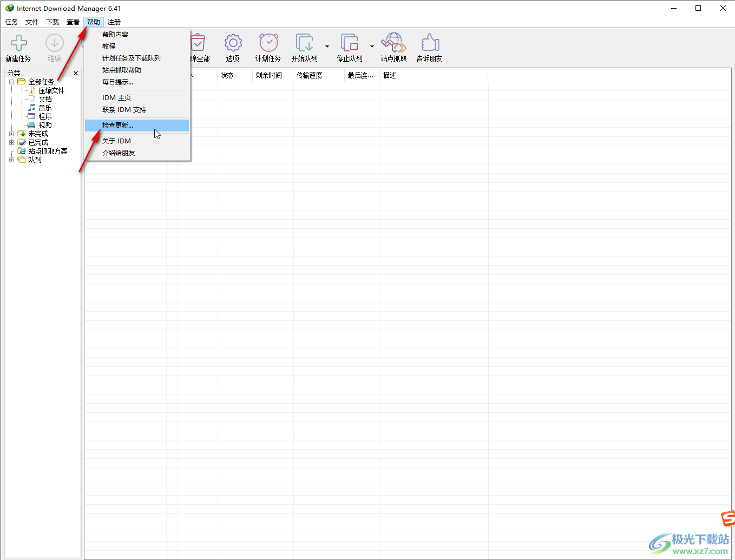Open the 下载 menu

click(x=52, y=22)
